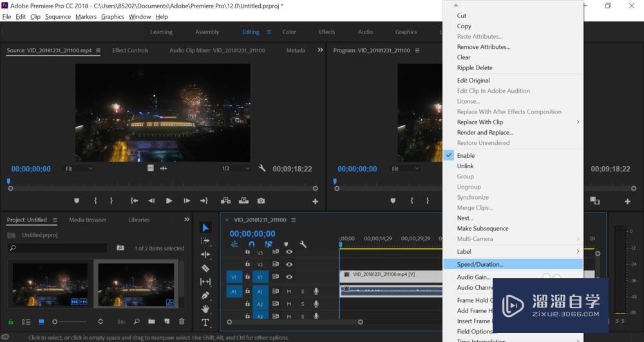Click the Insert button in Source monitor
This screenshot has width=644, height=342.
click(x=225, y=201)
